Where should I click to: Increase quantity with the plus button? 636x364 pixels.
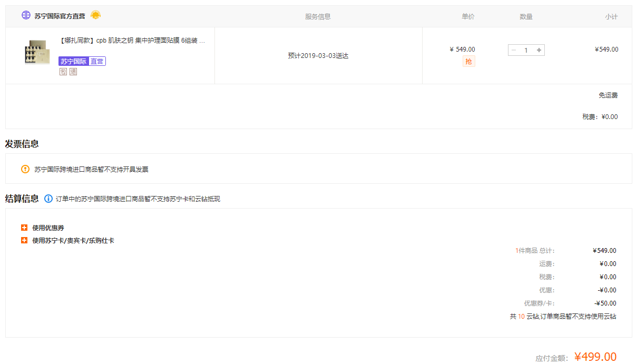pyautogui.click(x=539, y=50)
